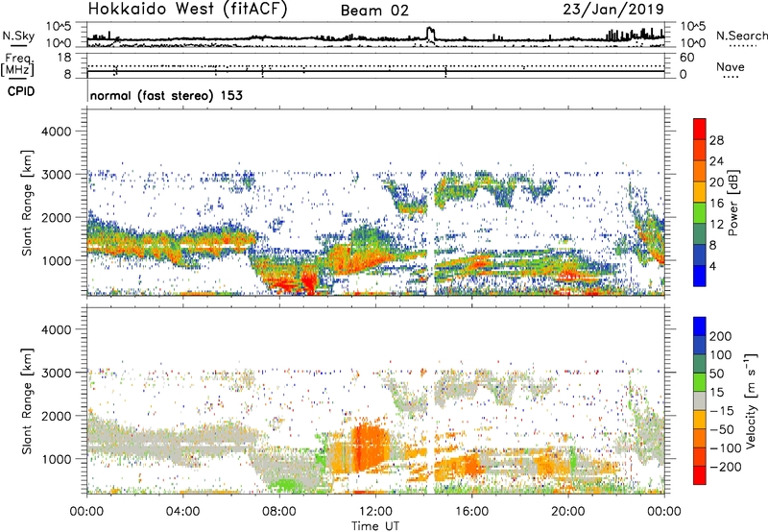The image size is (768, 532).
Task: Click the red bottom of velocity colorbar
Action: coord(700,475)
